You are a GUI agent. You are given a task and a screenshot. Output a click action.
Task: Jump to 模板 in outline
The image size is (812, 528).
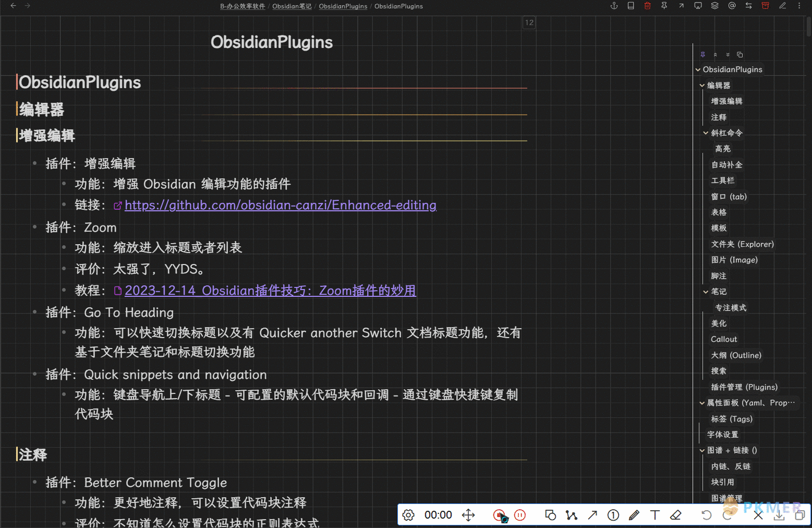click(719, 228)
